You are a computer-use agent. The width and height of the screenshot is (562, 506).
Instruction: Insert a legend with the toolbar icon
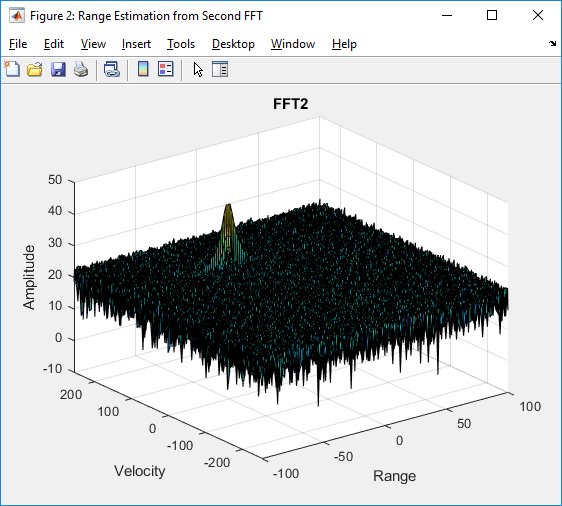[x=166, y=69]
